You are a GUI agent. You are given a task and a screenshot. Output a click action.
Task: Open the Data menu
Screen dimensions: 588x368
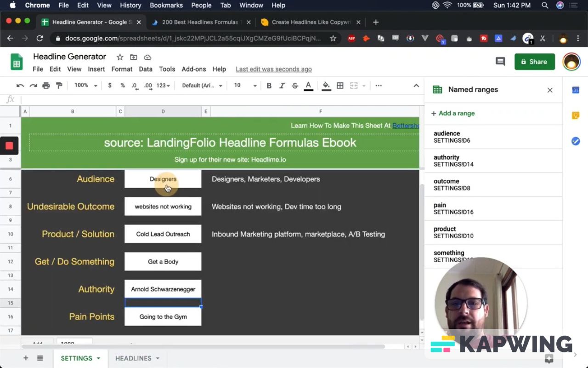point(146,69)
